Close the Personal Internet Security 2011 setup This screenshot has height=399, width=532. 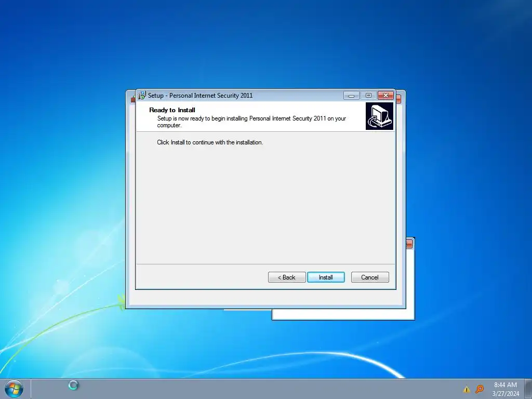(386, 96)
